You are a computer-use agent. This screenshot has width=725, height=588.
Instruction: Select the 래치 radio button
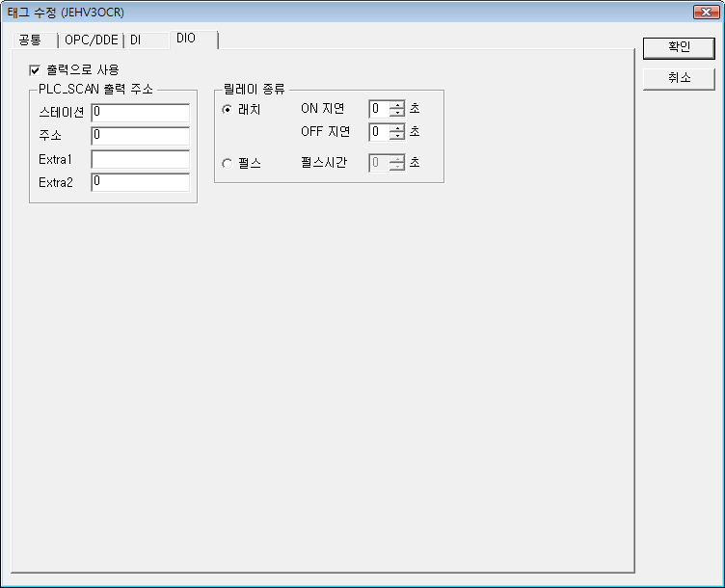pyautogui.click(x=227, y=110)
